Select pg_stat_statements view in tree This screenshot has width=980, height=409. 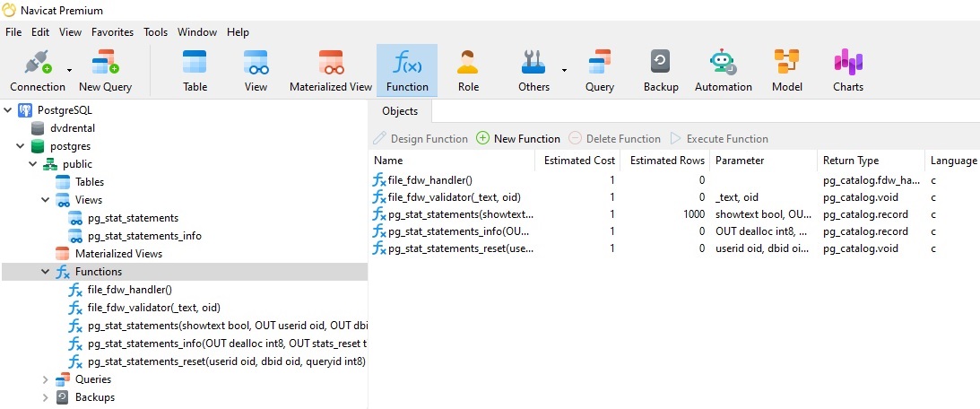coord(133,218)
